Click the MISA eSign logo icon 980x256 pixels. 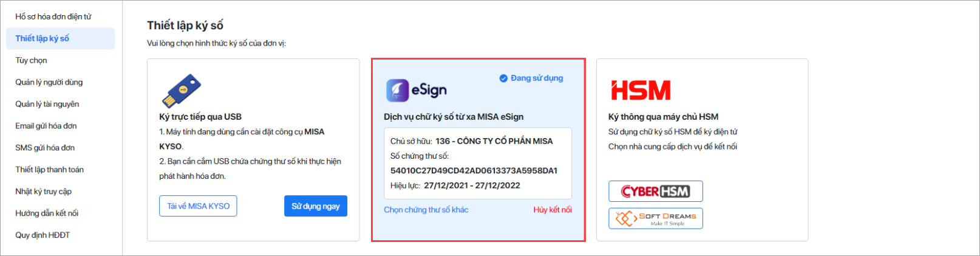[397, 90]
